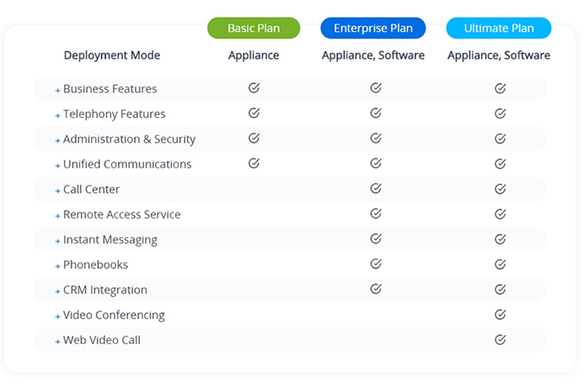Expand the Call Center row
Viewport: 588px width, 392px height.
point(58,191)
